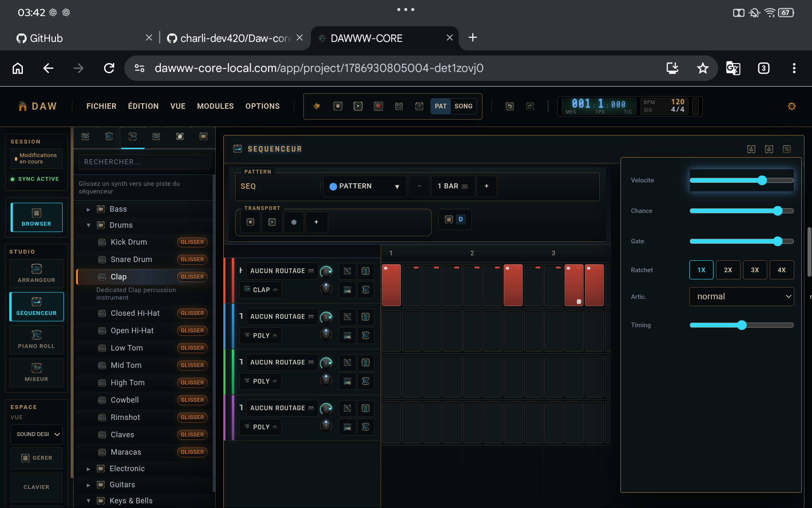The width and height of the screenshot is (812, 508).
Task: Start playback from the main transport bar
Action: tap(358, 106)
